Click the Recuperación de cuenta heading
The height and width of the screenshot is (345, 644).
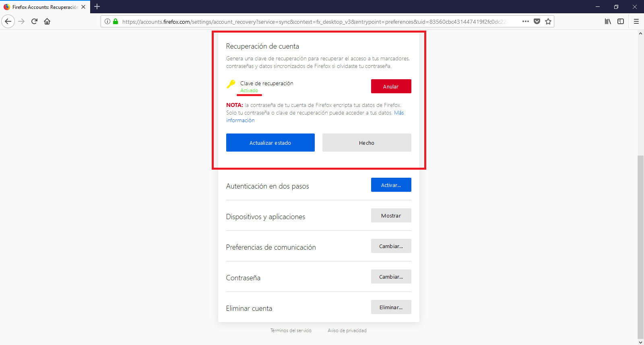coord(262,46)
